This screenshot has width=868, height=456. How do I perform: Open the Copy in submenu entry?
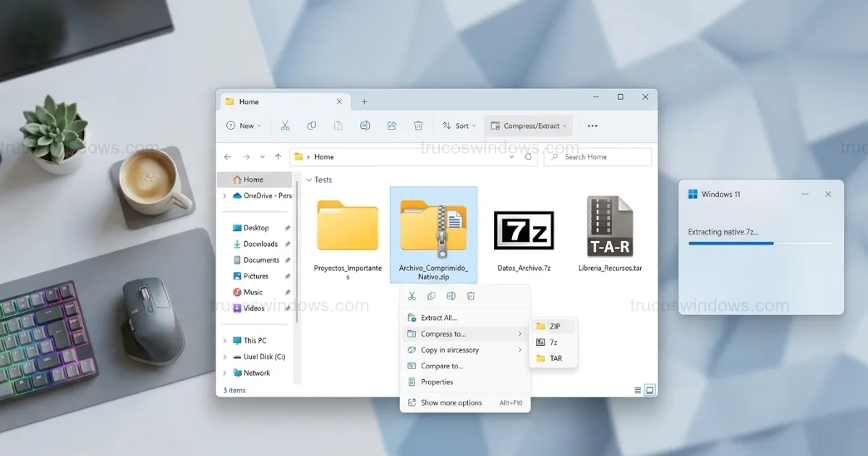(x=464, y=350)
